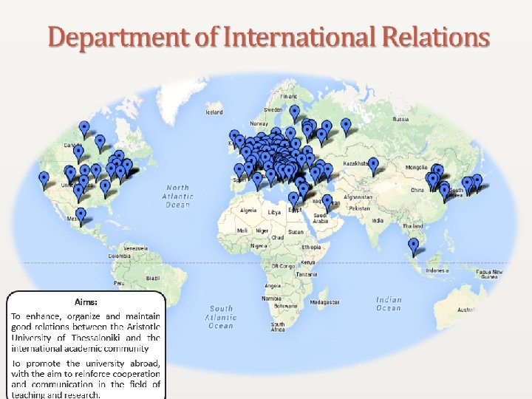Select the pin on the Persian Gulf near Iran
Viewport: 532px width, 399px height.
tap(327, 203)
